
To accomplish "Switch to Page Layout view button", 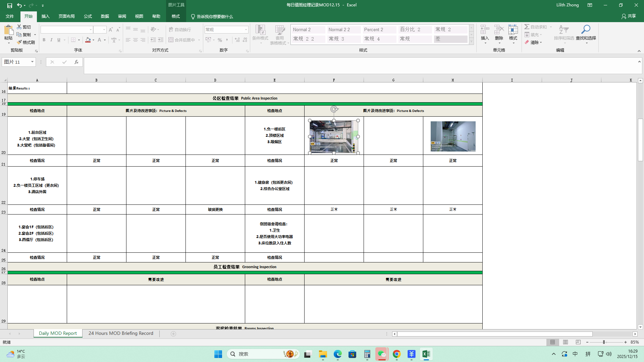I will coord(566,342).
